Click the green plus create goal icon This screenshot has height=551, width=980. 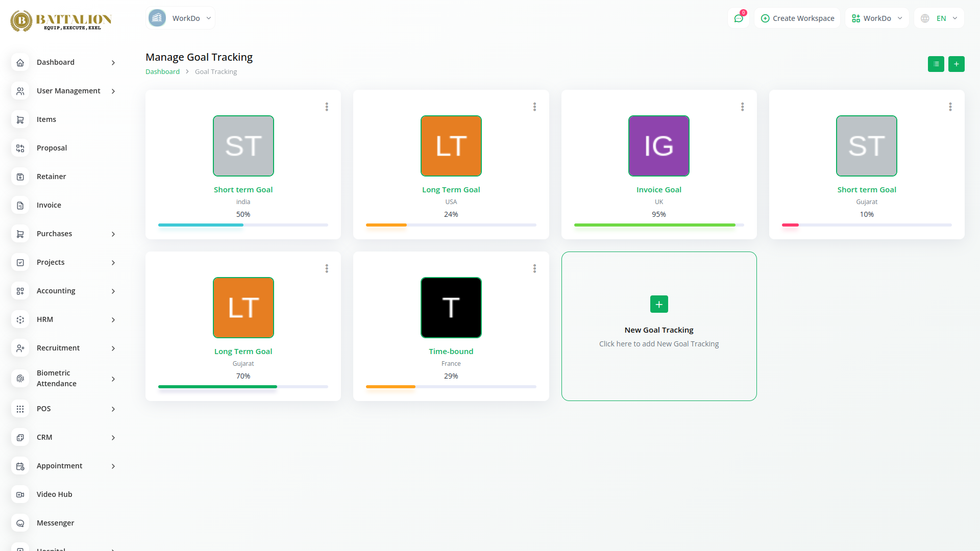956,64
